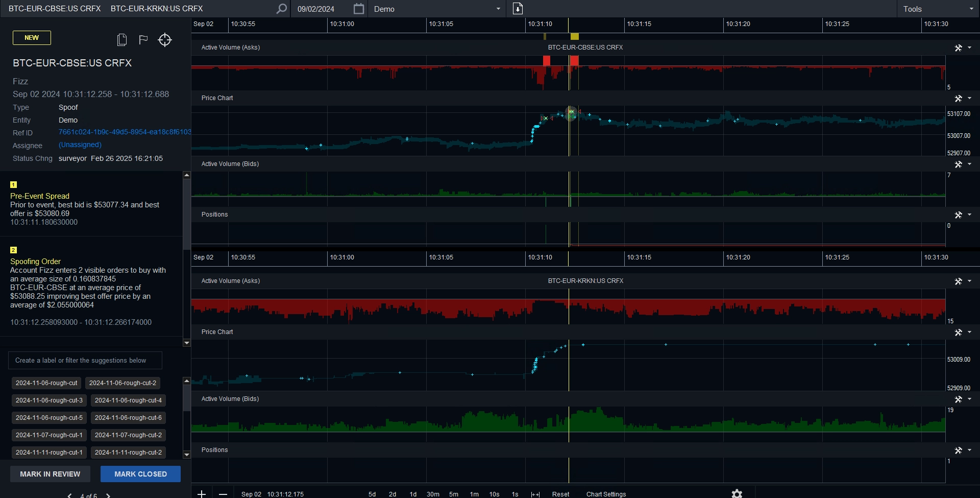The height and width of the screenshot is (498, 980).
Task: Set time range to 10s
Action: [x=494, y=494]
